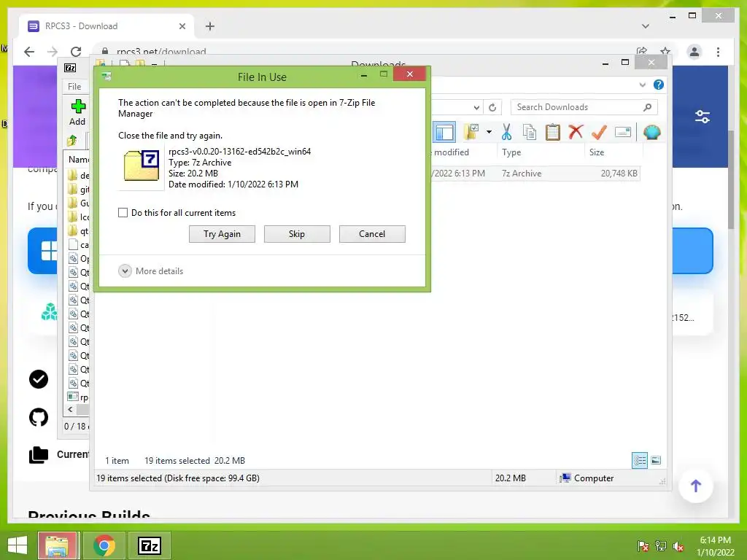Click the Windows download button logo
747x560 pixels.
coord(48,251)
